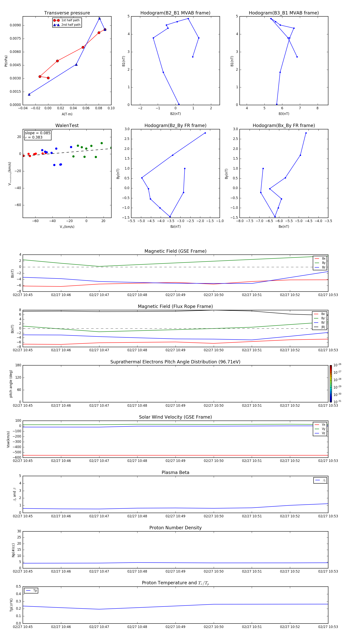Click the pitch angle color bar
351x644 pixels.
(x=331, y=383)
